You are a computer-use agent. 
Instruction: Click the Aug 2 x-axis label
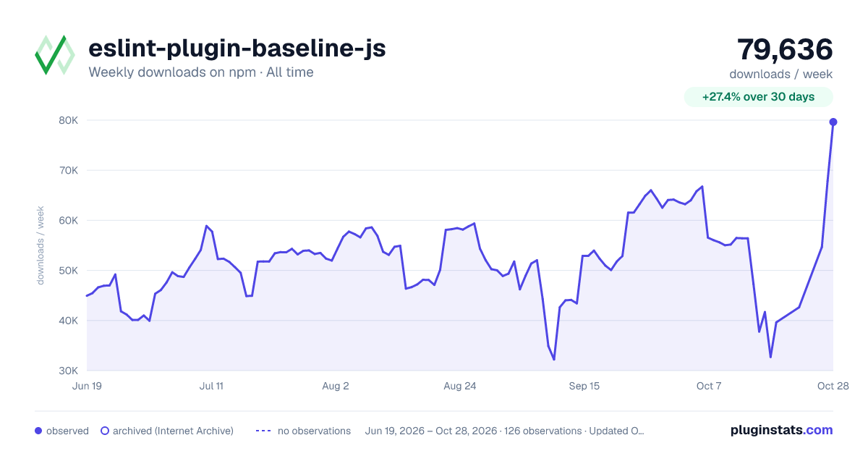coord(336,386)
